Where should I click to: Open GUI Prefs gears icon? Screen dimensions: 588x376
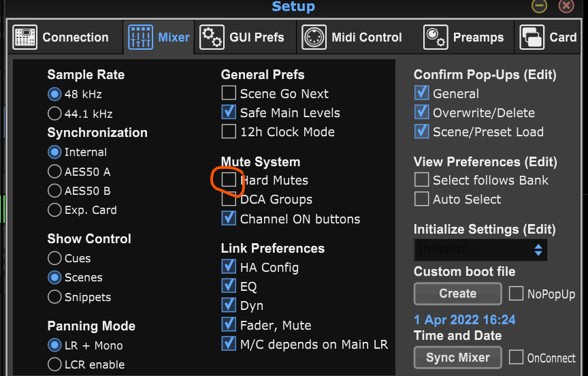pos(212,37)
